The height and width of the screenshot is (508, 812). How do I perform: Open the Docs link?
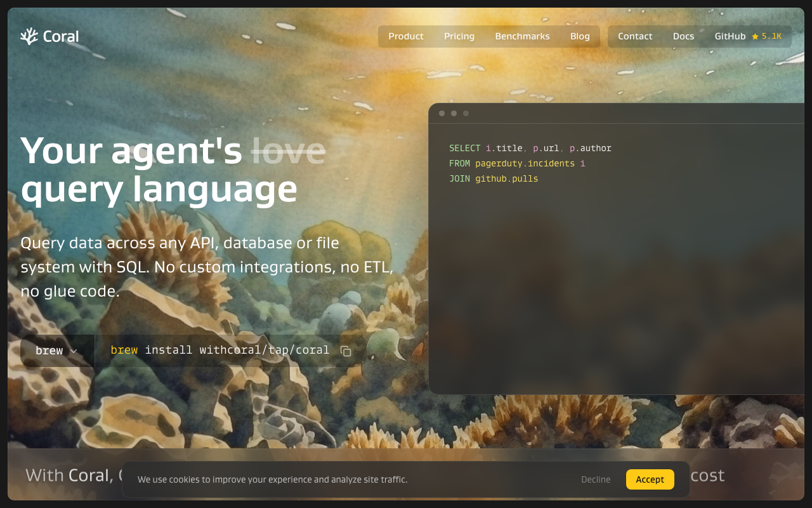(683, 36)
